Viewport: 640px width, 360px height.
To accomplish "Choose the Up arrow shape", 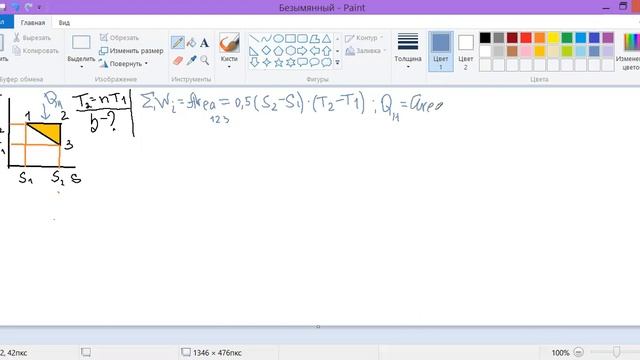I will point(327,51).
